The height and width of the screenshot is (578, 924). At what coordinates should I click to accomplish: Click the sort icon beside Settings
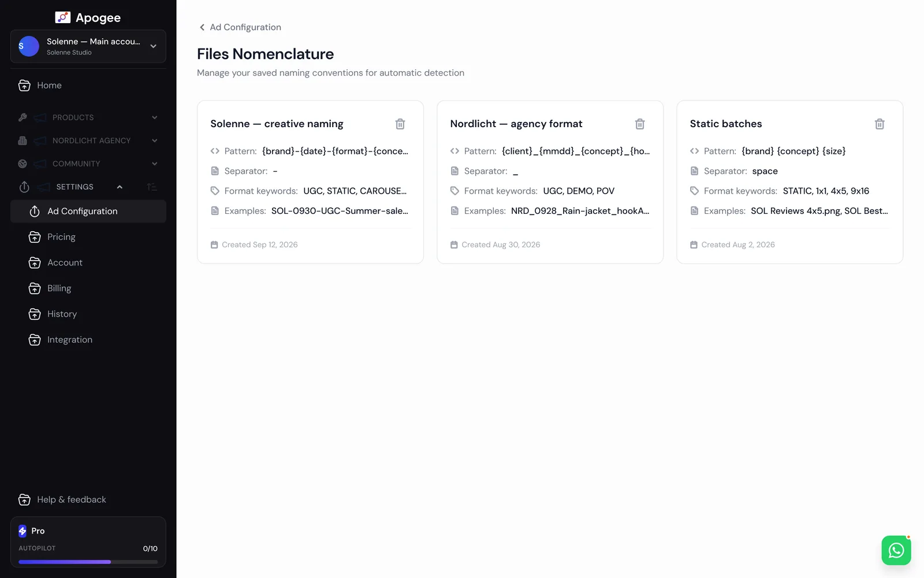(152, 187)
